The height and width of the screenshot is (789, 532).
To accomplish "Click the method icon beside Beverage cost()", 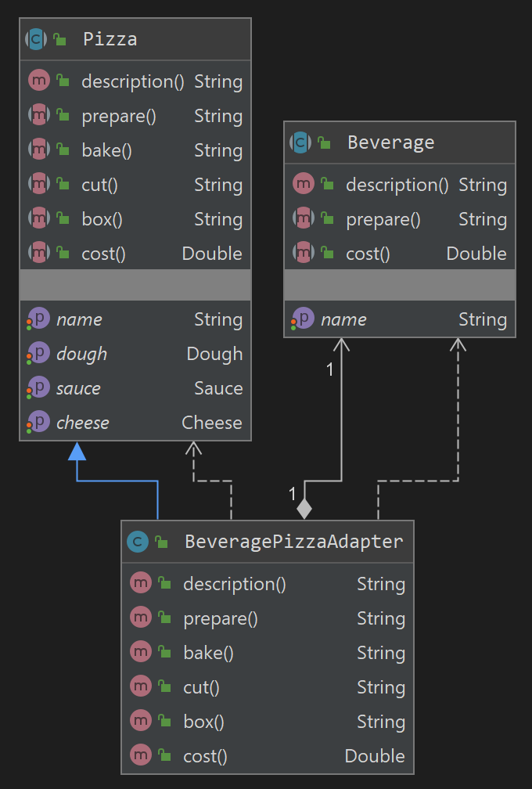I will [x=303, y=254].
